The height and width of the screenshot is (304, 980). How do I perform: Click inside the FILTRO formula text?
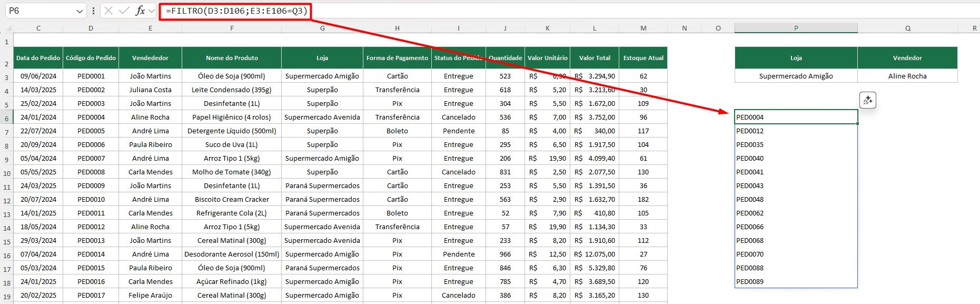click(x=236, y=11)
